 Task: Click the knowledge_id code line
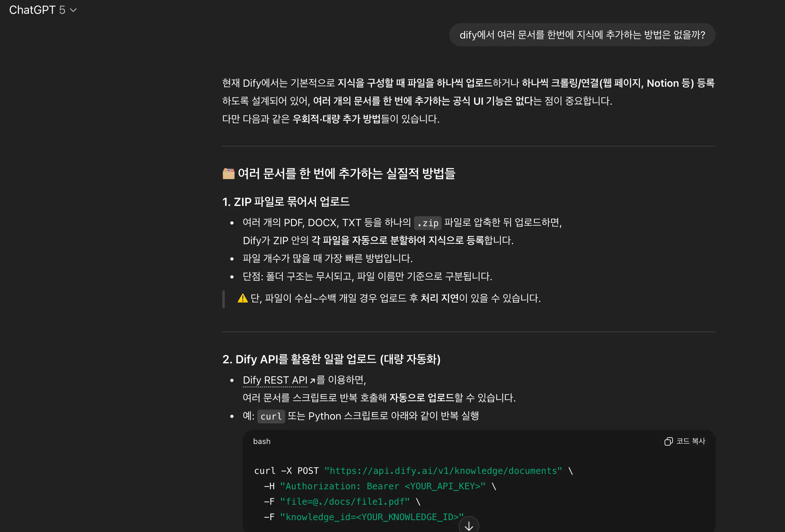(x=372, y=517)
